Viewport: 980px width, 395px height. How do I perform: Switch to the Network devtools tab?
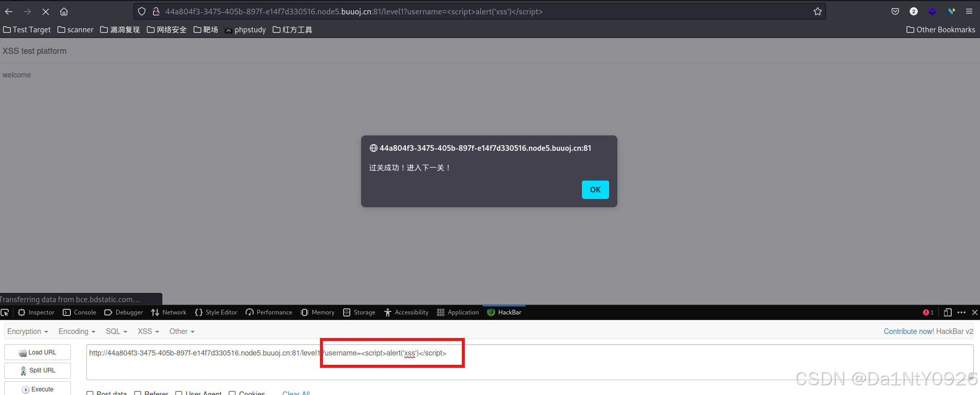pos(169,312)
